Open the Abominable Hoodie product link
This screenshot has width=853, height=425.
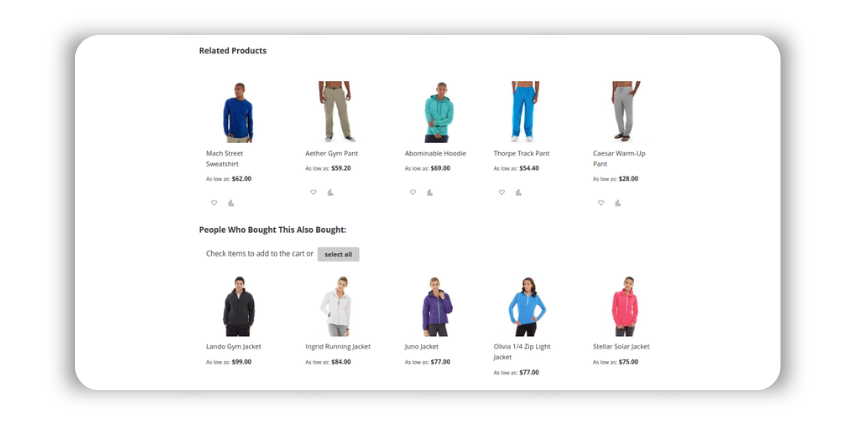(435, 153)
